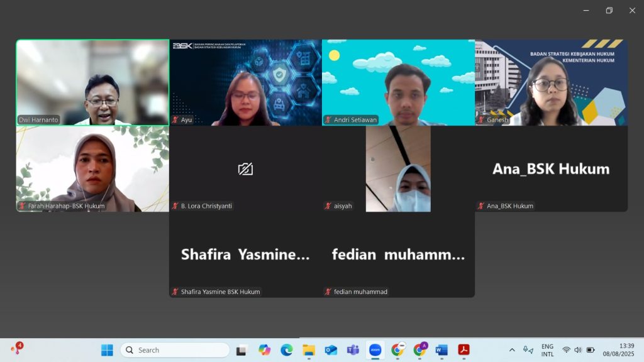Viewport: 644px width, 362px height.
Task: Open File Explorer from the taskbar
Action: 308,350
